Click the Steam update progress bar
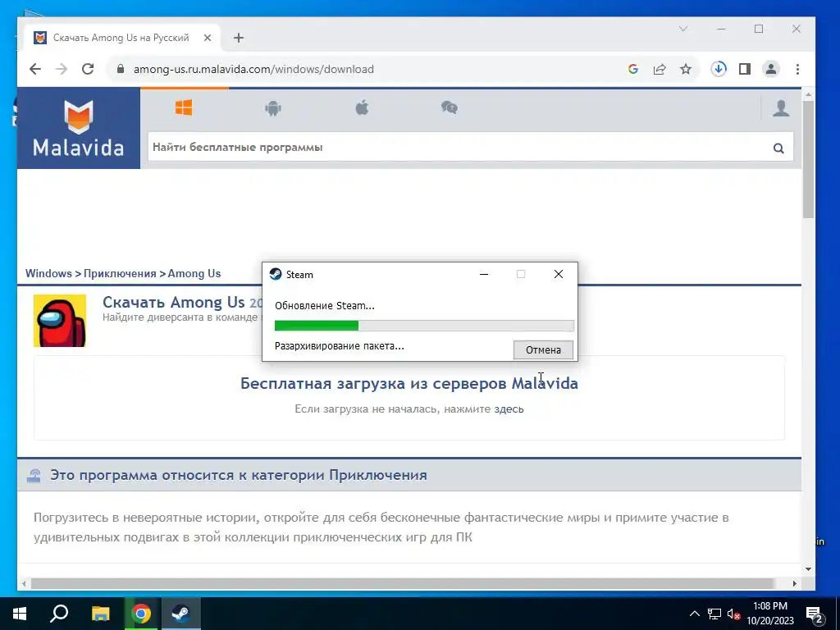Screen dimensions: 840x630 (424, 326)
